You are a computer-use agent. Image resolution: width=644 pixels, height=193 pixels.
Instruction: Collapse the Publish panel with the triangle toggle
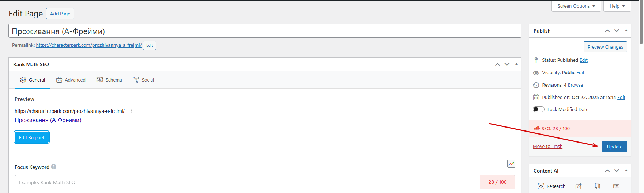coord(626,31)
